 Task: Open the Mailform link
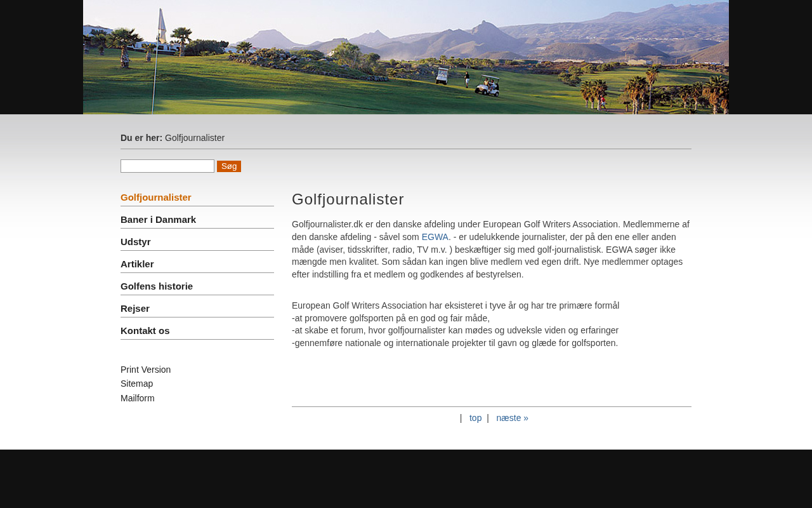point(137,397)
